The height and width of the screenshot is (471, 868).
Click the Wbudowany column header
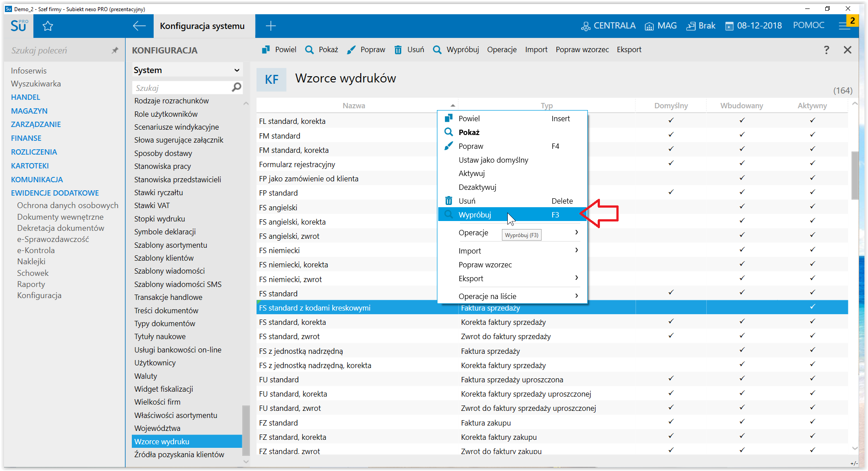click(742, 106)
